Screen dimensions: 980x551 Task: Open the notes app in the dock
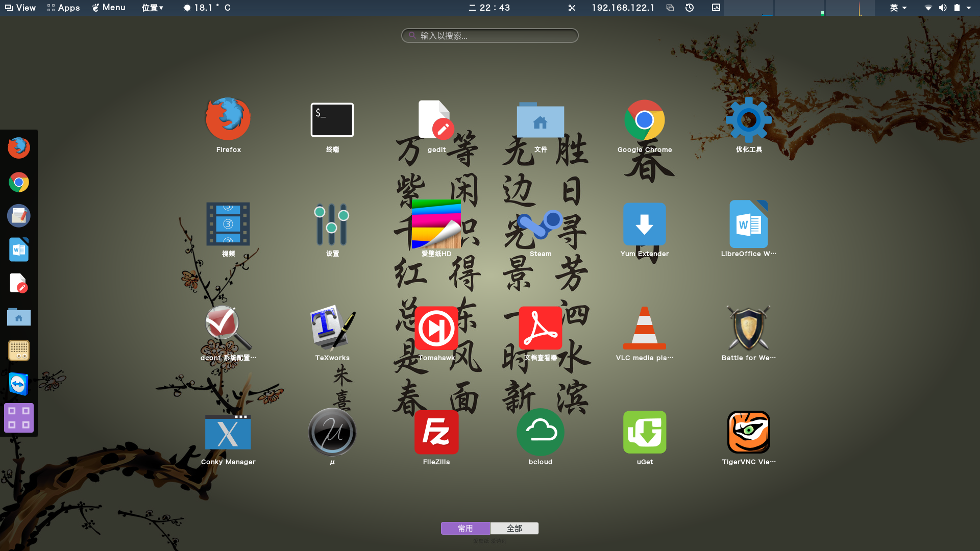point(19,216)
